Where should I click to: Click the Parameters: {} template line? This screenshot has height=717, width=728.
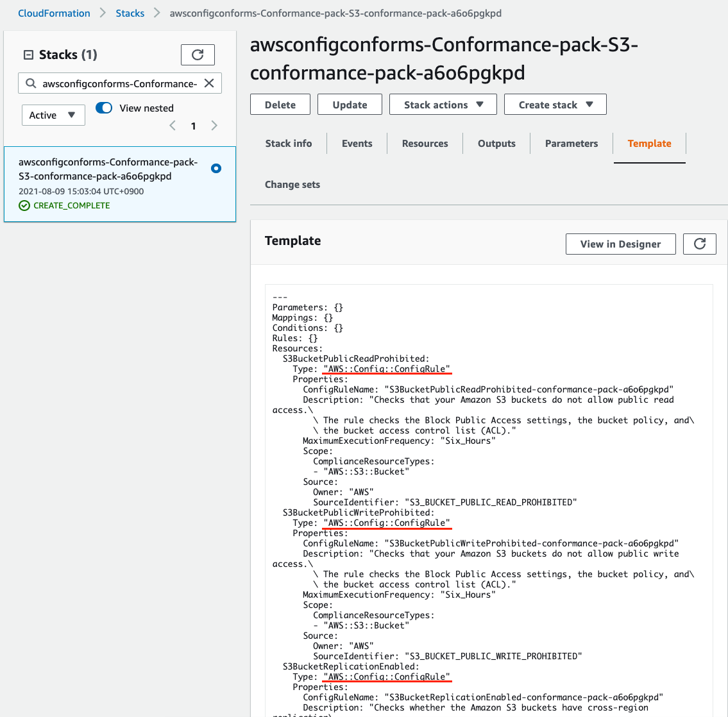307,308
